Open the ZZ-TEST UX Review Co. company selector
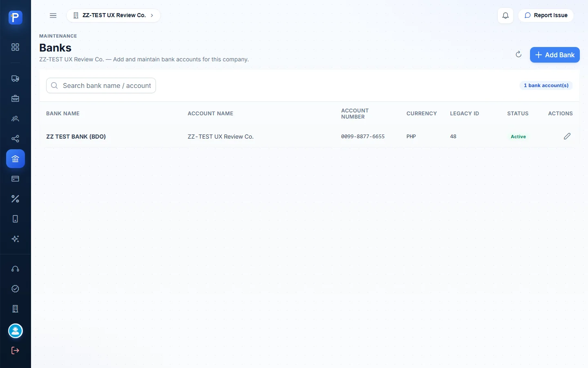The image size is (588, 368). 114,16
